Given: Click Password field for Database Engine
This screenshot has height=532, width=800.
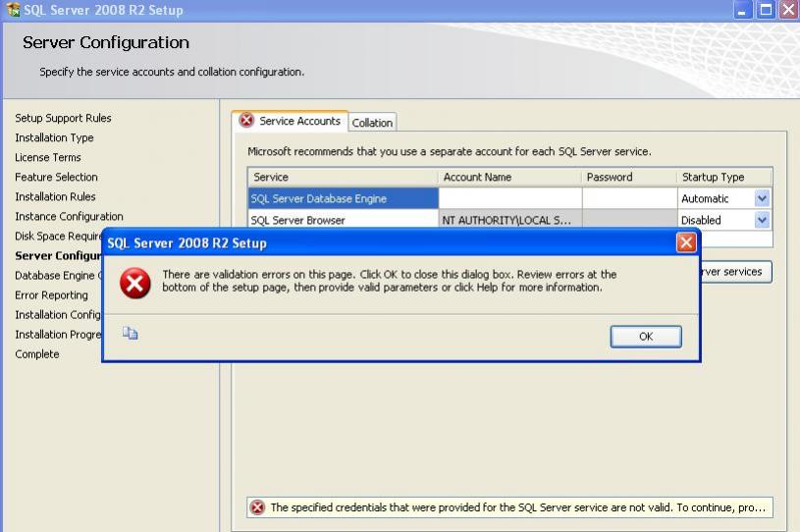Looking at the screenshot, I should coord(629,198).
